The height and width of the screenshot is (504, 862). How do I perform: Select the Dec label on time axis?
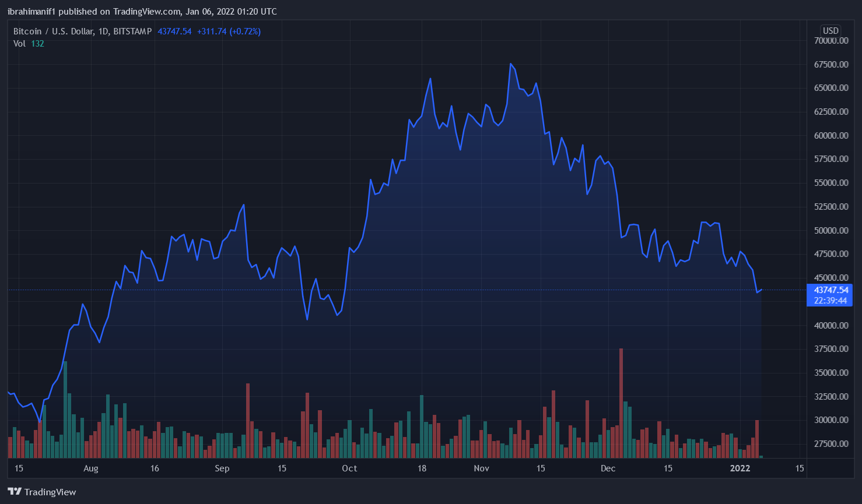click(x=608, y=468)
